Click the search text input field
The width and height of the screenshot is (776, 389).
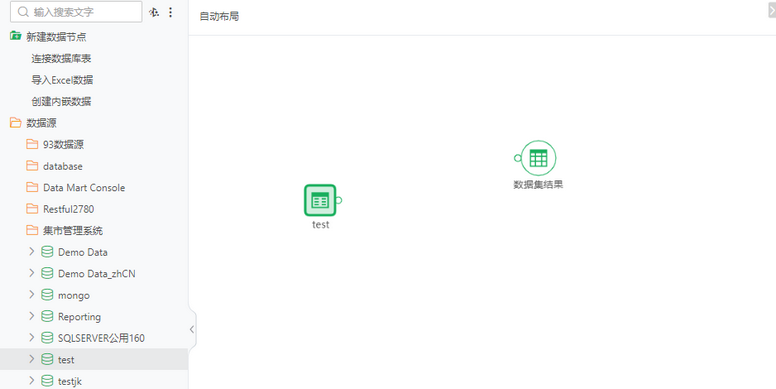coord(76,12)
